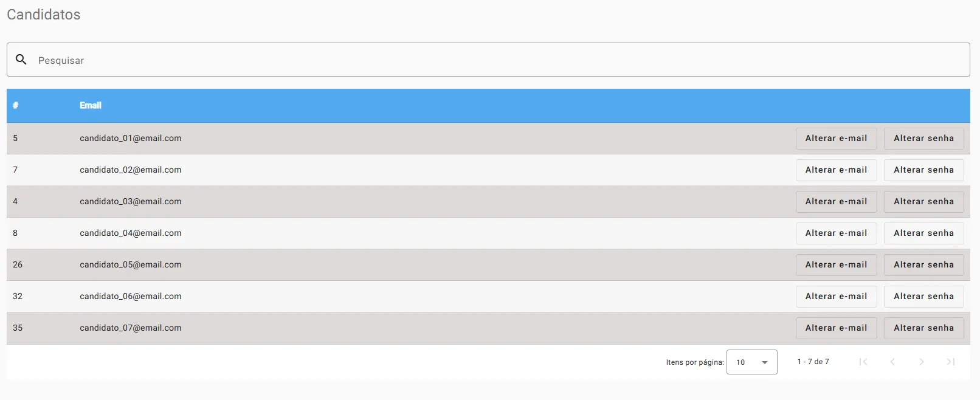Viewport: 980px width, 400px height.
Task: Sort by the # column header
Action: pos(15,105)
